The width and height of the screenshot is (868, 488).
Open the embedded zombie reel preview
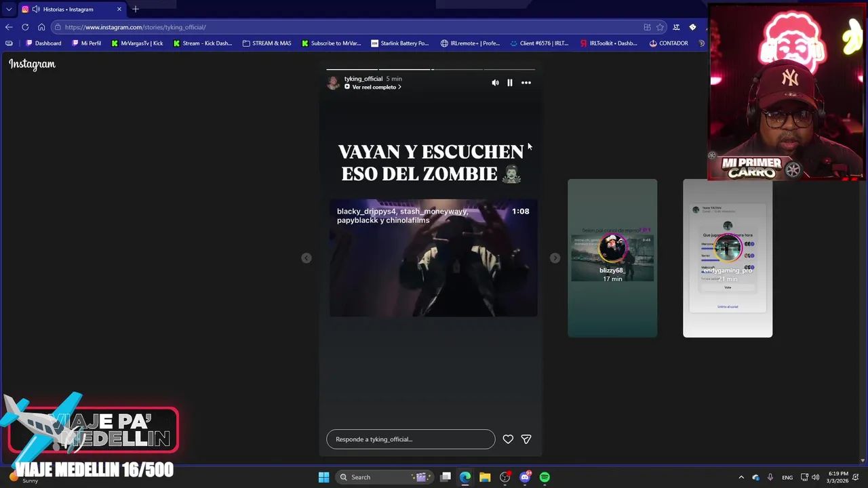point(433,258)
